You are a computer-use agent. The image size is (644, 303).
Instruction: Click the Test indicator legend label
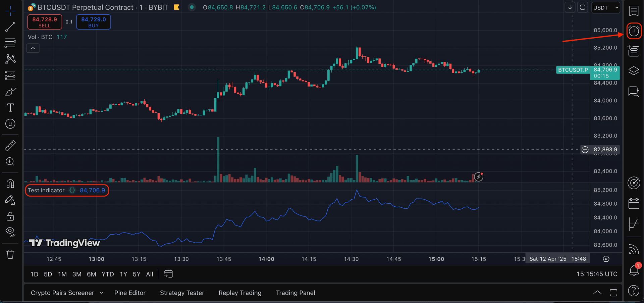point(46,191)
